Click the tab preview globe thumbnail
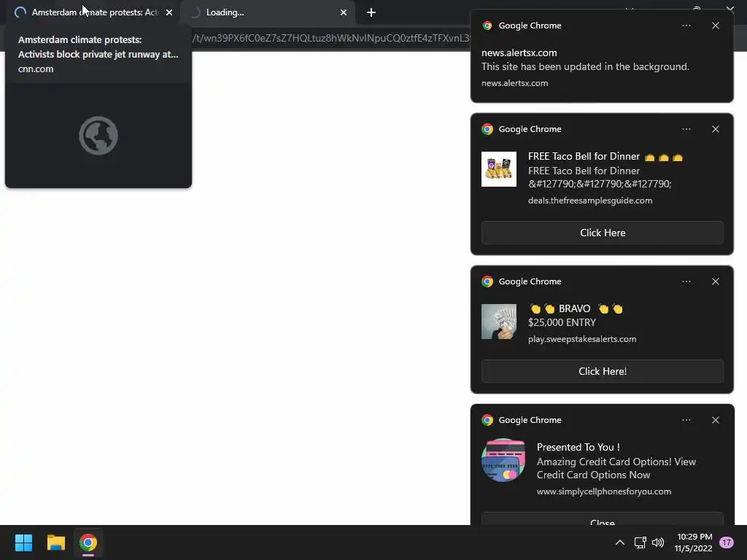Viewport: 747px width, 560px height. [98, 136]
